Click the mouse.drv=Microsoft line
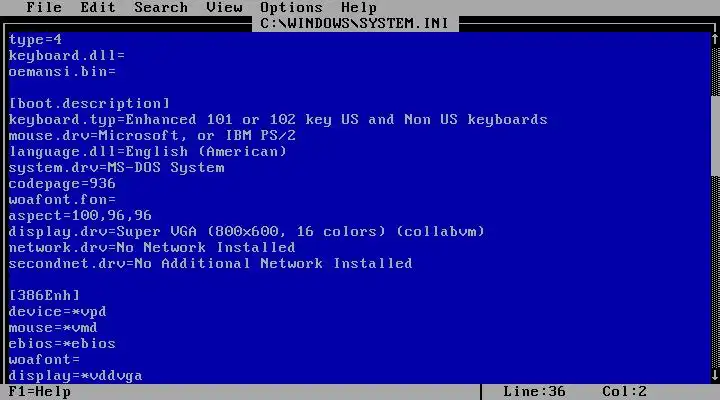This screenshot has height=400, width=720. [x=152, y=135]
